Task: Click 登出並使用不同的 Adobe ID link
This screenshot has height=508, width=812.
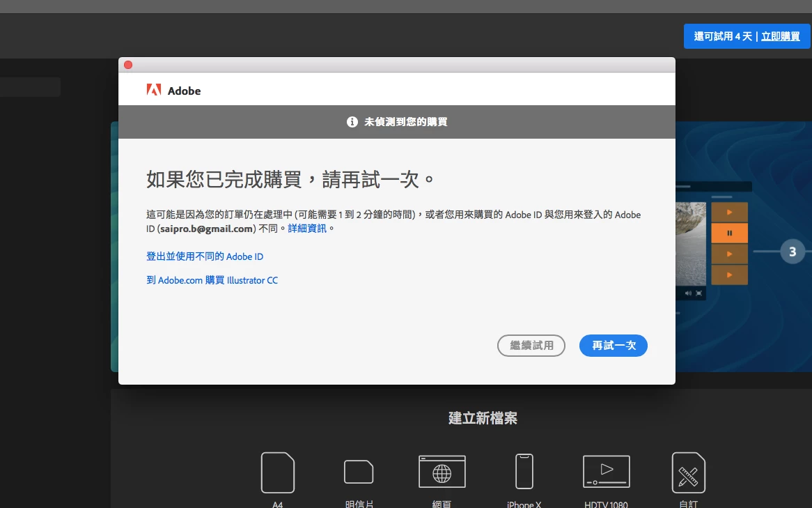Action: click(205, 256)
